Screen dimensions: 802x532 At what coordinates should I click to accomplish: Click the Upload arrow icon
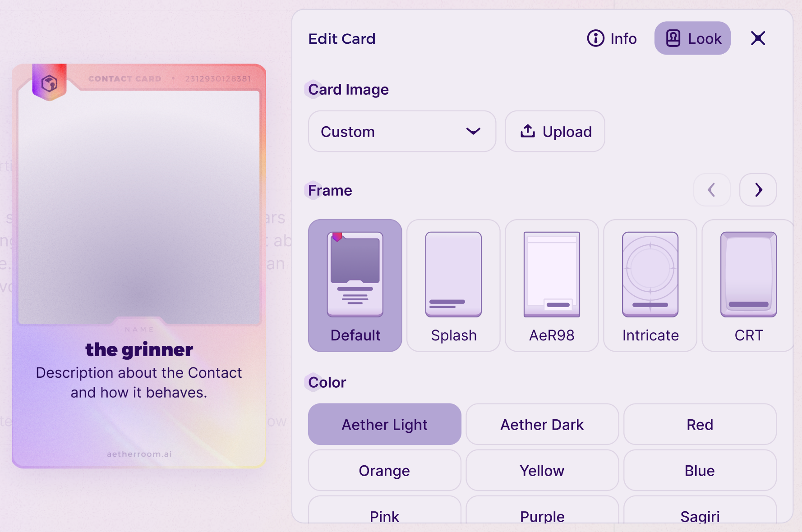(528, 131)
